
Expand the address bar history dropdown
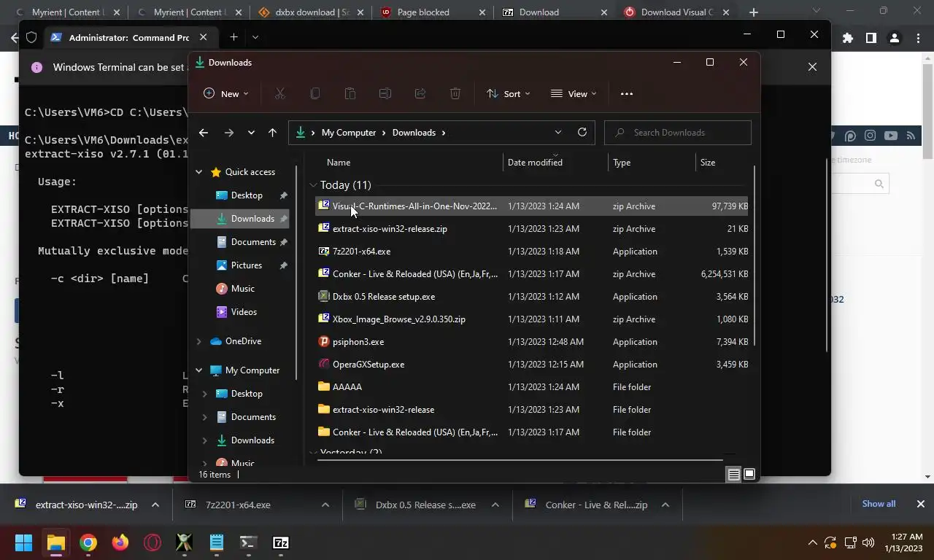click(x=558, y=132)
